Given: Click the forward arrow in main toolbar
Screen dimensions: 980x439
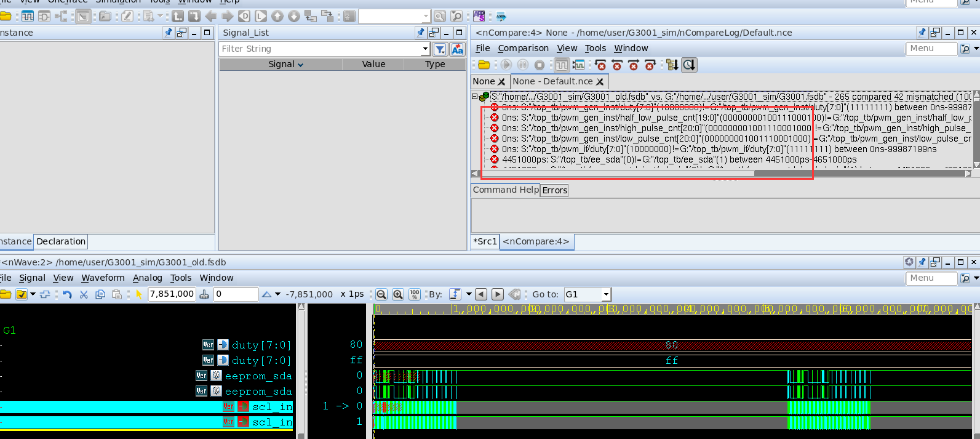Looking at the screenshot, I should [228, 16].
